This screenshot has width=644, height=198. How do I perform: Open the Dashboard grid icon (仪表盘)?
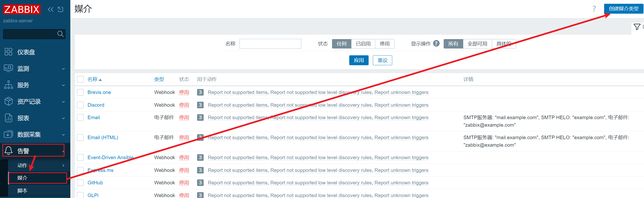coord(8,52)
